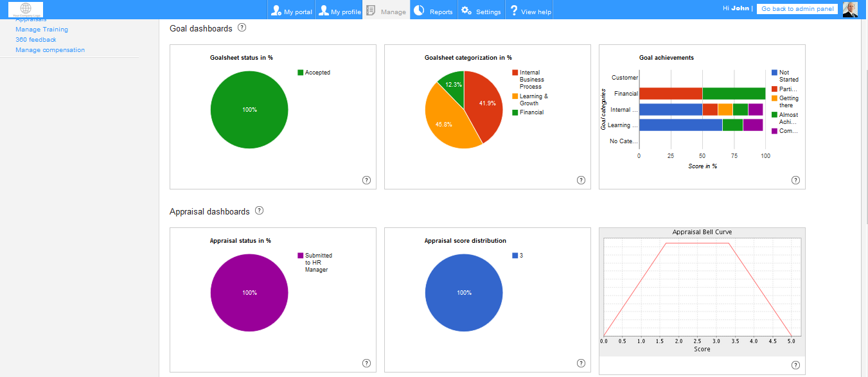Click the Appraisal dashboards heading

[x=209, y=211]
